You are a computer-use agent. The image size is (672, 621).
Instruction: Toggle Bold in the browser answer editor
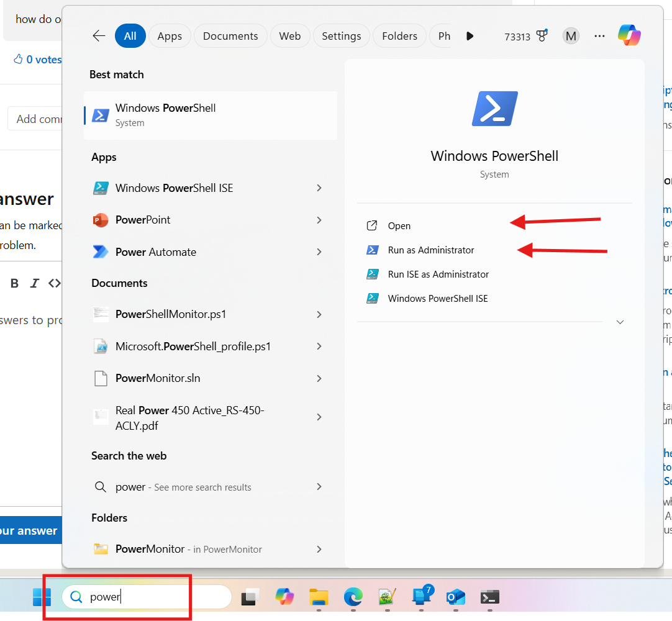pyautogui.click(x=14, y=283)
